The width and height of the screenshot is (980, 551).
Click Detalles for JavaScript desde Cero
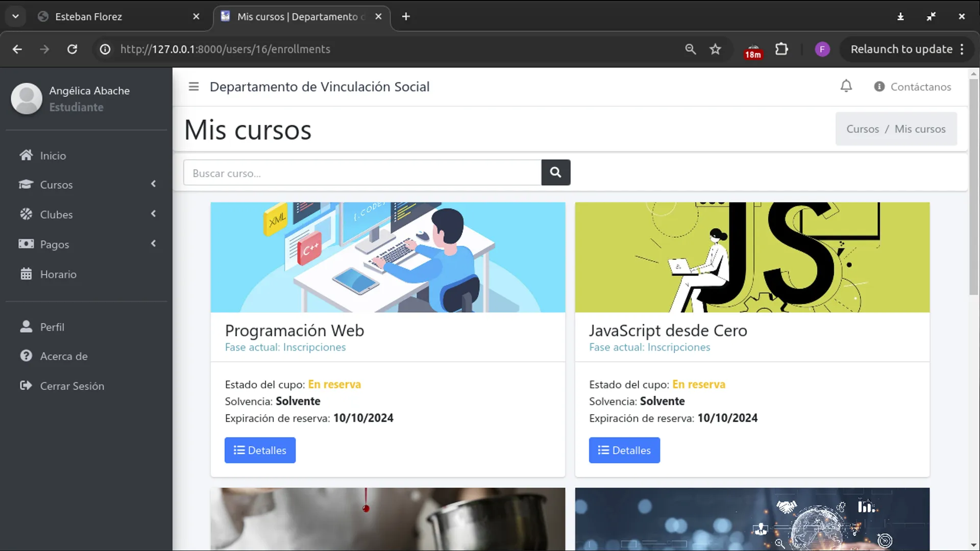pyautogui.click(x=624, y=450)
